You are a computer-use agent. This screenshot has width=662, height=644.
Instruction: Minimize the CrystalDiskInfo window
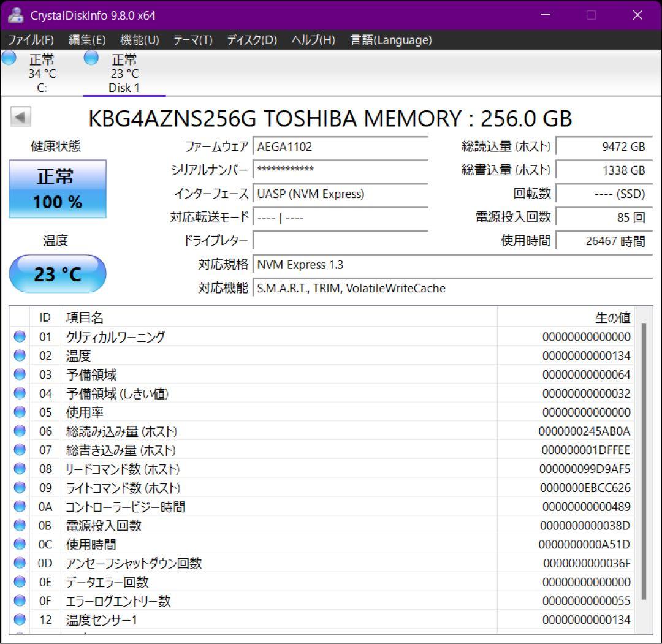(546, 15)
